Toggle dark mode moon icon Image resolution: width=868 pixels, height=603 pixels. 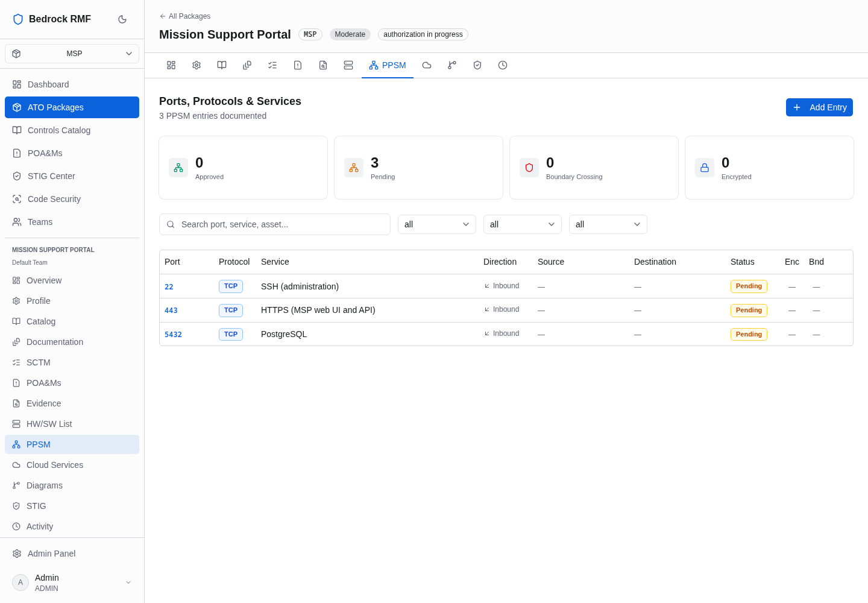122,19
